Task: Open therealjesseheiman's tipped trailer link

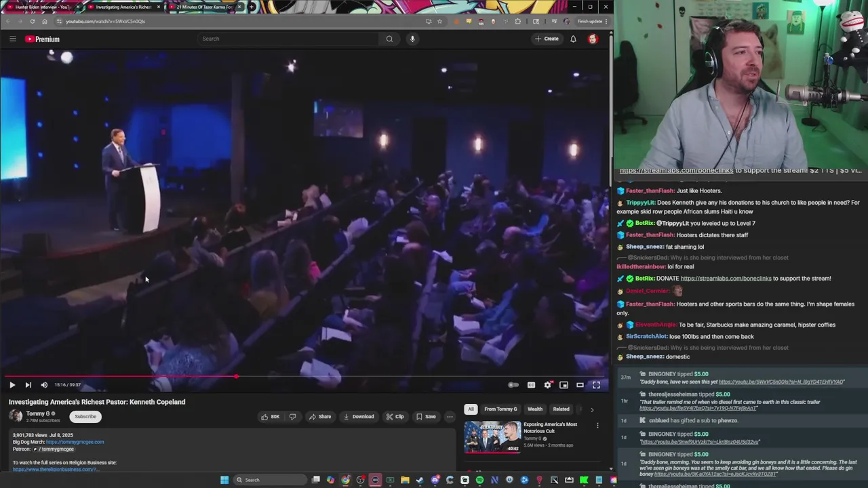Action: point(698,408)
